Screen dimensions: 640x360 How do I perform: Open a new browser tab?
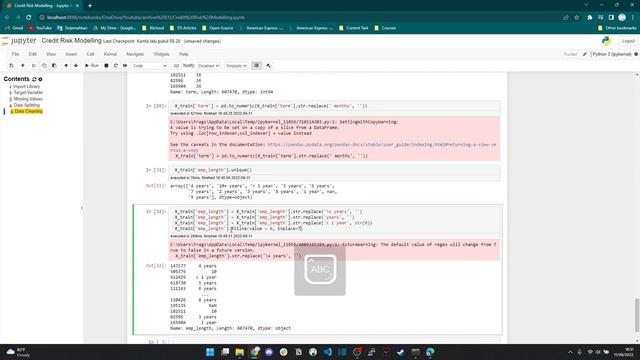[90, 6]
